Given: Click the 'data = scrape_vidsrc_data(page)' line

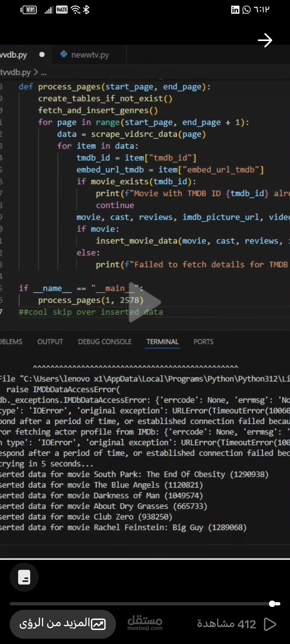Looking at the screenshot, I should 131,134.
